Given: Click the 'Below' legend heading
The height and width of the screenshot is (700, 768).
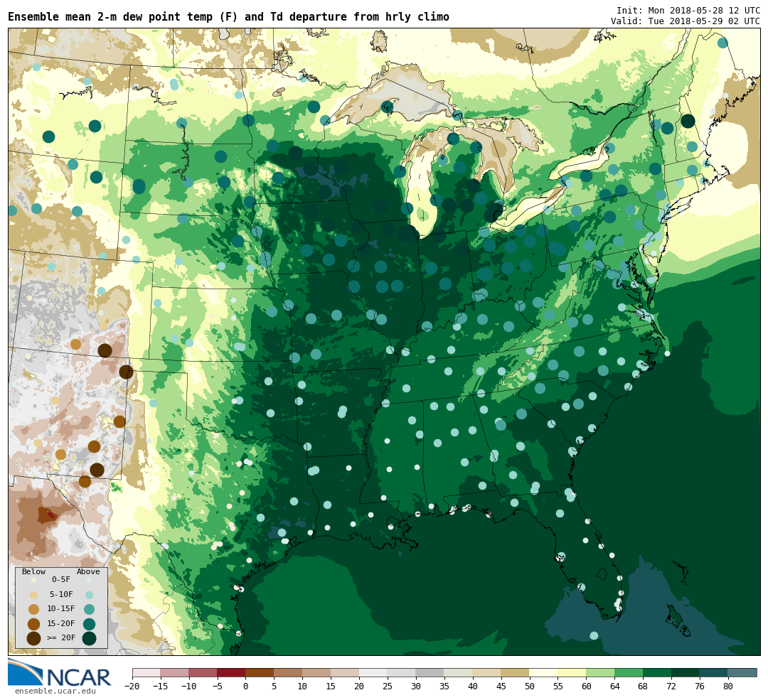Looking at the screenshot, I should [34, 571].
